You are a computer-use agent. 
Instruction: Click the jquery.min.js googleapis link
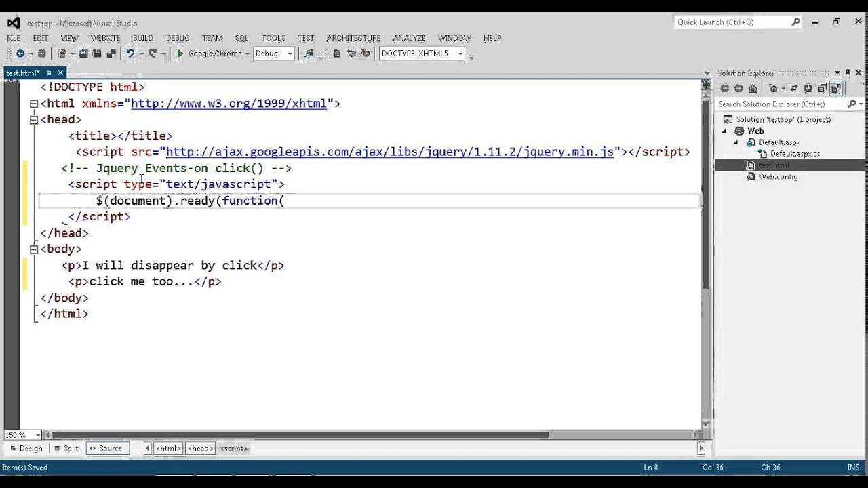390,152
